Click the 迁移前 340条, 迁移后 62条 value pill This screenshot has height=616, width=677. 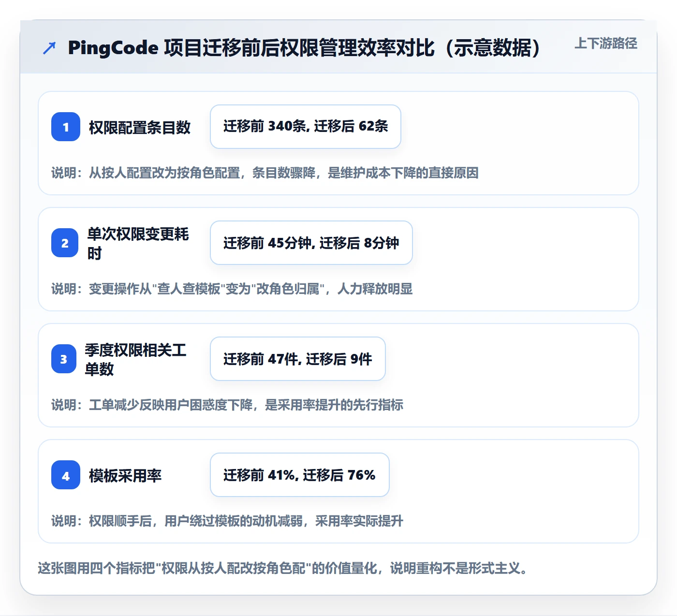(x=306, y=127)
